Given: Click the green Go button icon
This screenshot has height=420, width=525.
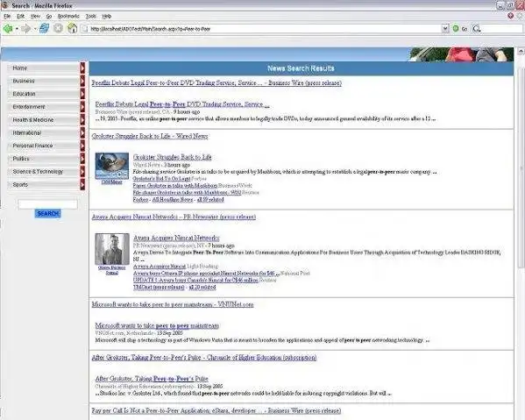Looking at the screenshot, I should tap(456, 29).
